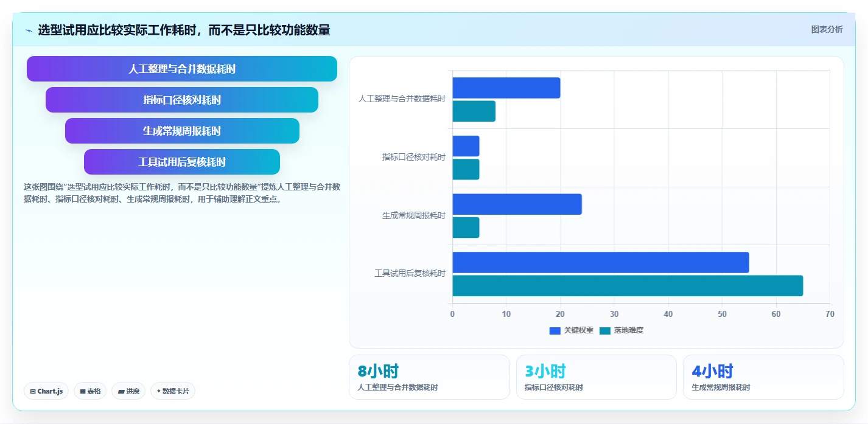The width and height of the screenshot is (868, 424).
Task: Click chart y-axis label 人工整理与合并数据耗时
Action: pos(402,99)
